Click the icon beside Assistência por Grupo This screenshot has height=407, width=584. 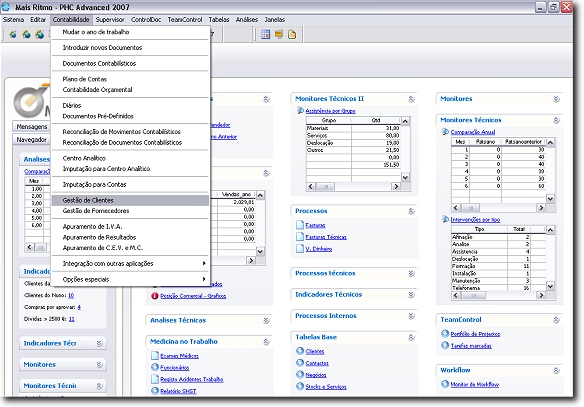[x=300, y=110]
